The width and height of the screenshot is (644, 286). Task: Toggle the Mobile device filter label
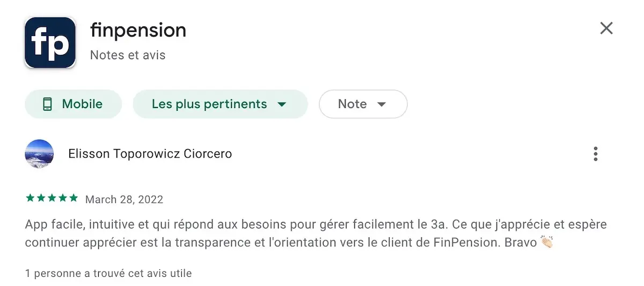click(82, 104)
